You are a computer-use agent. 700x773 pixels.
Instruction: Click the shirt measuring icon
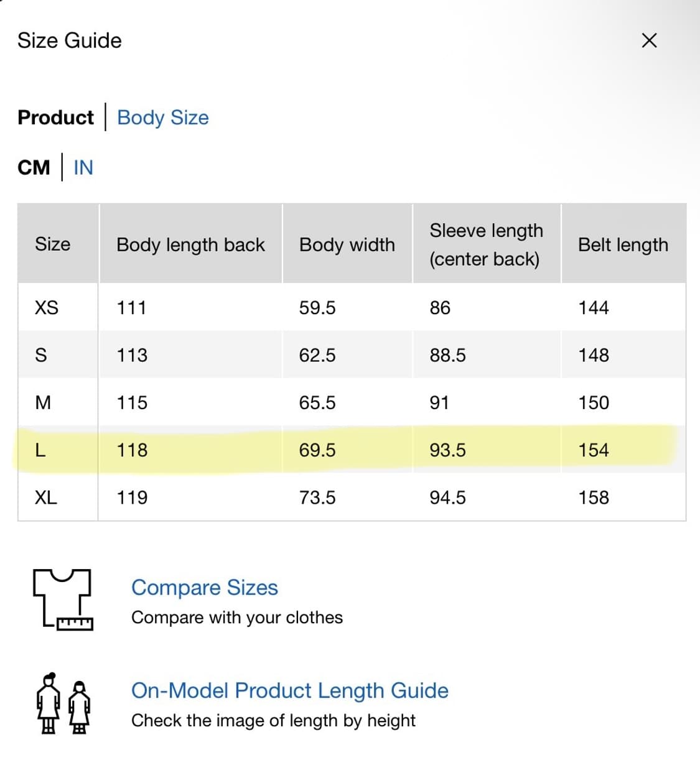click(x=63, y=599)
